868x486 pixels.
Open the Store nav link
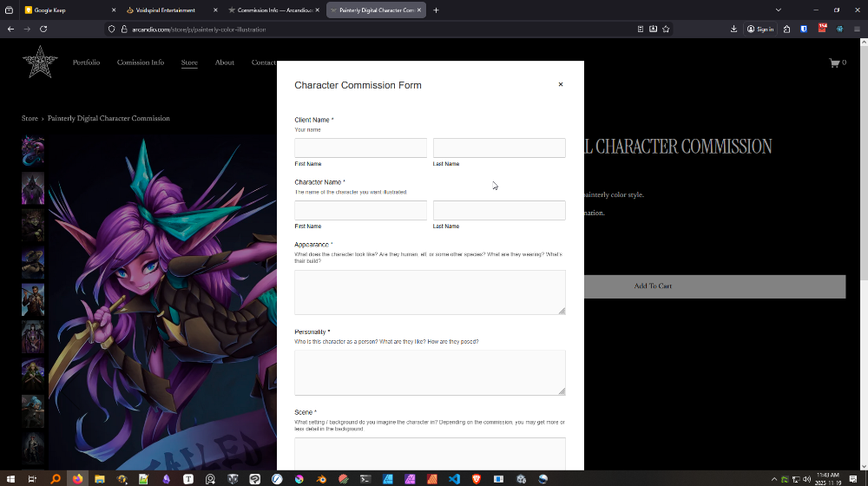(189, 62)
